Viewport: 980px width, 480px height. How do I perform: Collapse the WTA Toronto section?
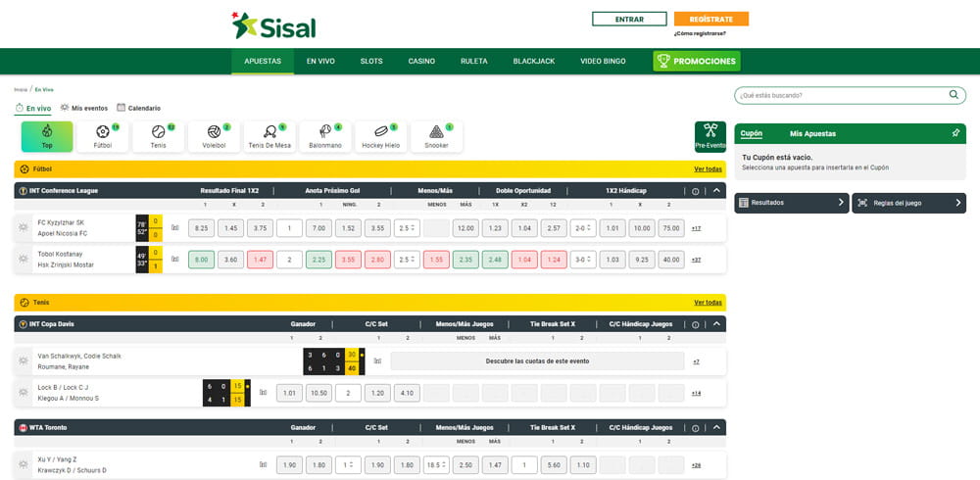(716, 428)
